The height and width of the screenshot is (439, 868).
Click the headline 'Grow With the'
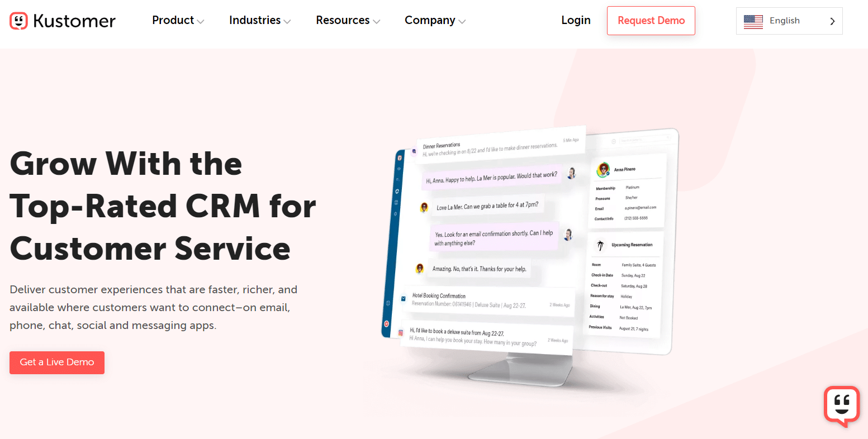coord(126,164)
